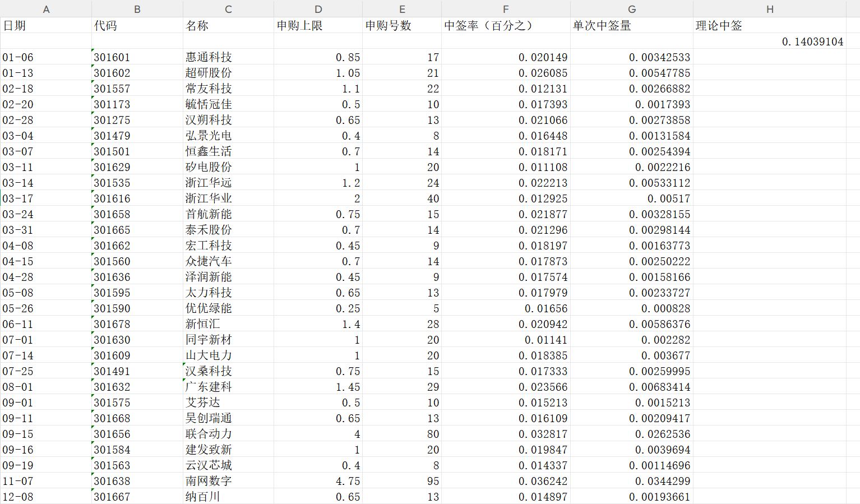Select column H header
Viewport: 860px width, 504px height.
pyautogui.click(x=770, y=9)
